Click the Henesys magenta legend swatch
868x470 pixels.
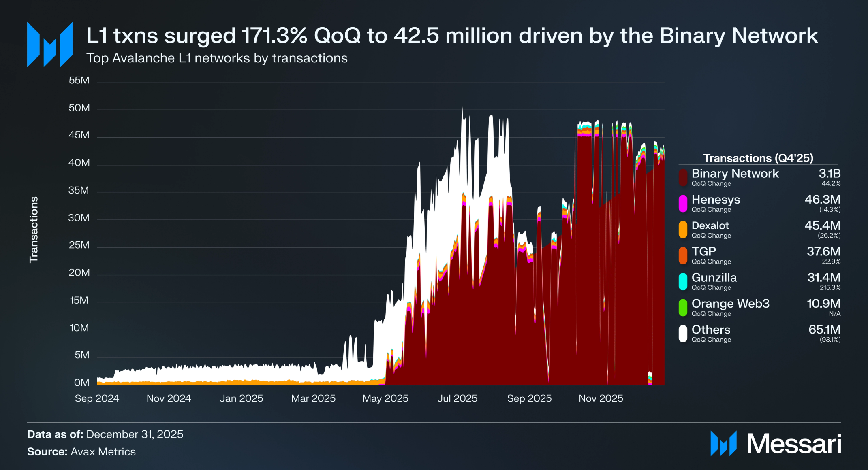(683, 203)
